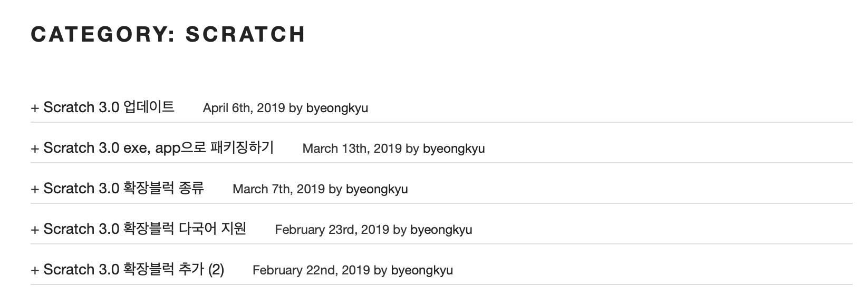The image size is (868, 296).
Task: Open the Scratch 3.0 확장블럭 추가 (2) post
Action: (x=133, y=270)
